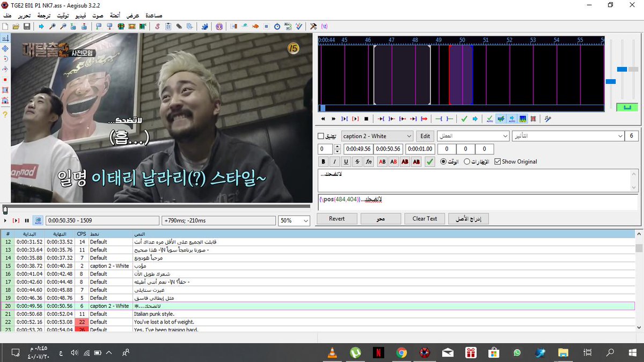This screenshot has height=362, width=644.
Task: Apply Bold formatting to the subtitle
Action: [324, 161]
